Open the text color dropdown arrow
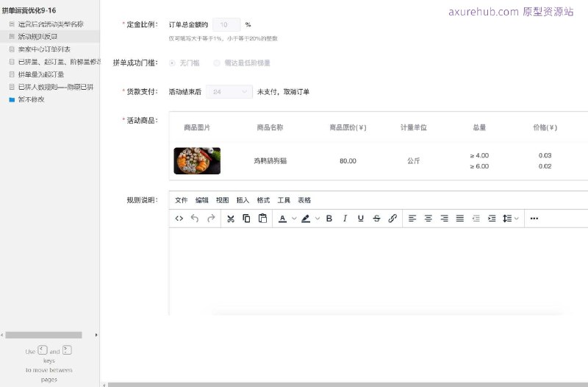 (x=295, y=219)
